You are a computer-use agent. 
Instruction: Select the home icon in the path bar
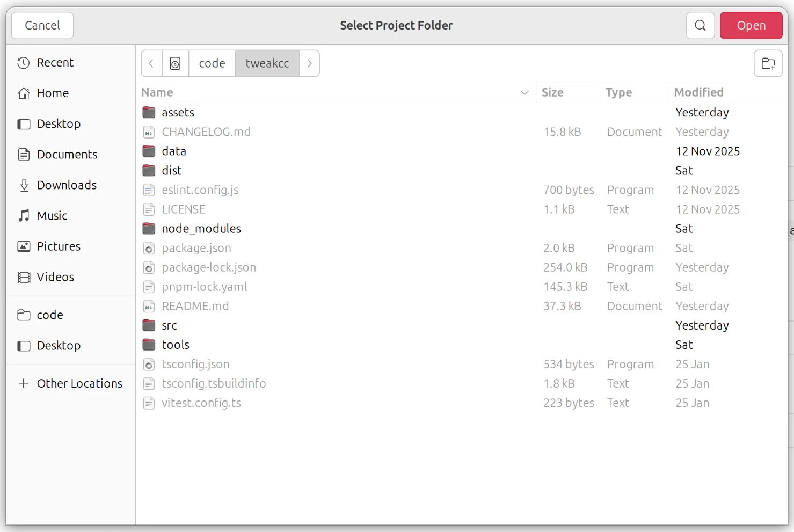(175, 63)
